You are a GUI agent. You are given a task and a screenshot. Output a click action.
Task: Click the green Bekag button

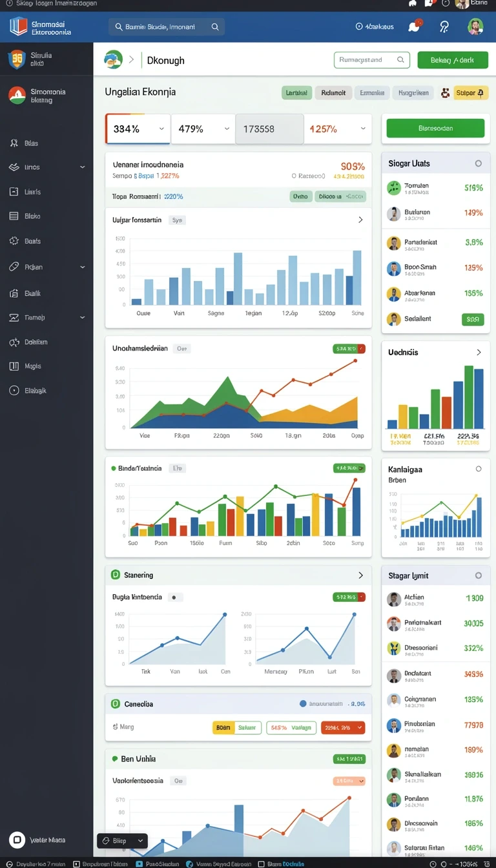pos(451,60)
